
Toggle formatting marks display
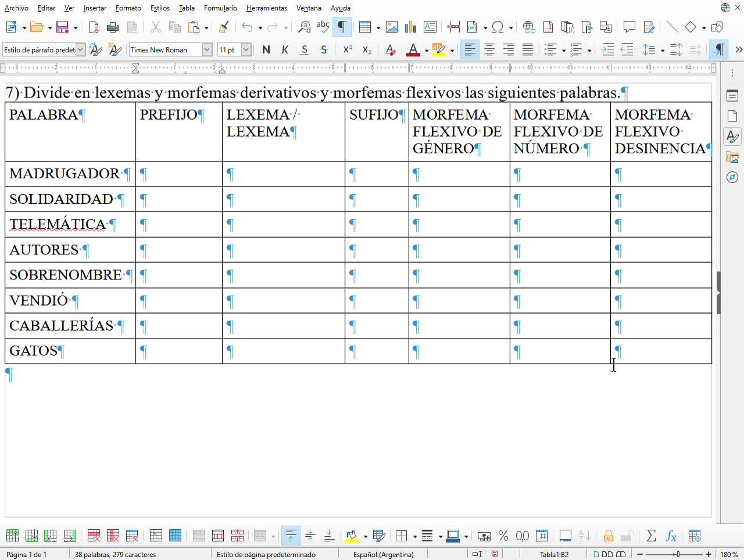[x=342, y=27]
